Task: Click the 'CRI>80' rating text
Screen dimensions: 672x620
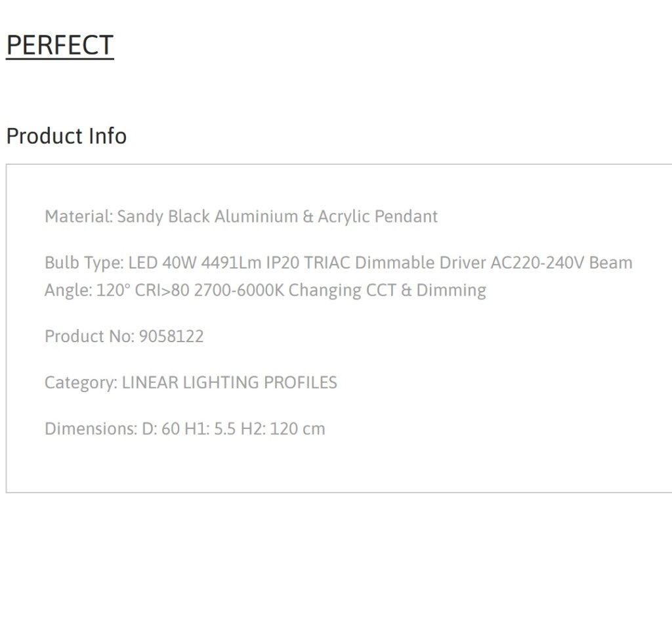Action: pyautogui.click(x=162, y=290)
